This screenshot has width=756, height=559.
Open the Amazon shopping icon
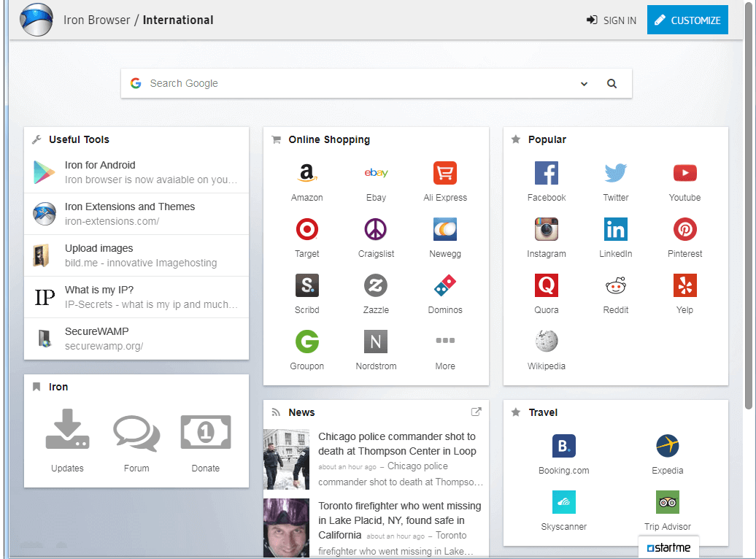click(306, 173)
